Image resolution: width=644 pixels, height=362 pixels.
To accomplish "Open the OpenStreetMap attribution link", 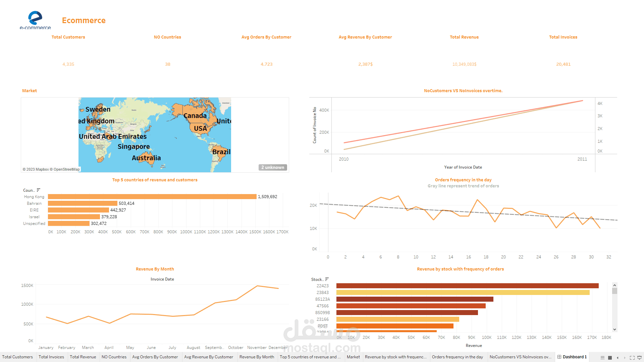I will tap(66, 169).
